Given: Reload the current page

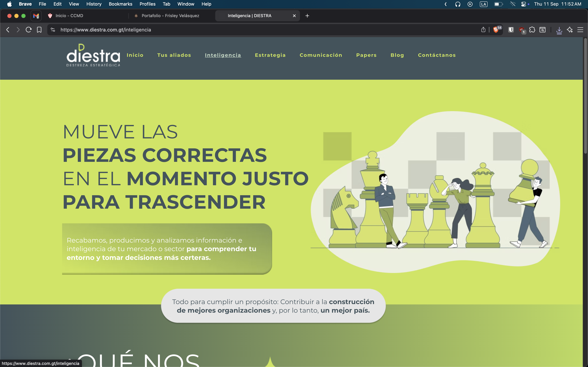Looking at the screenshot, I should (28, 30).
